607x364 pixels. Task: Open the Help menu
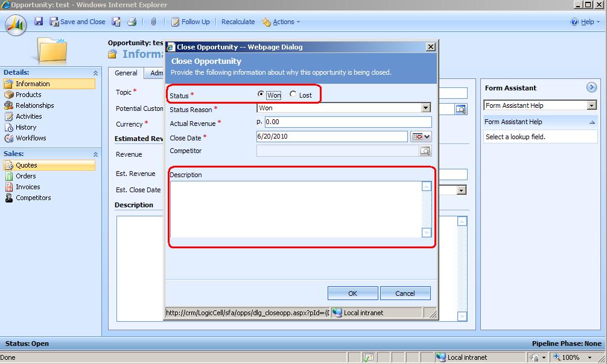click(x=585, y=22)
